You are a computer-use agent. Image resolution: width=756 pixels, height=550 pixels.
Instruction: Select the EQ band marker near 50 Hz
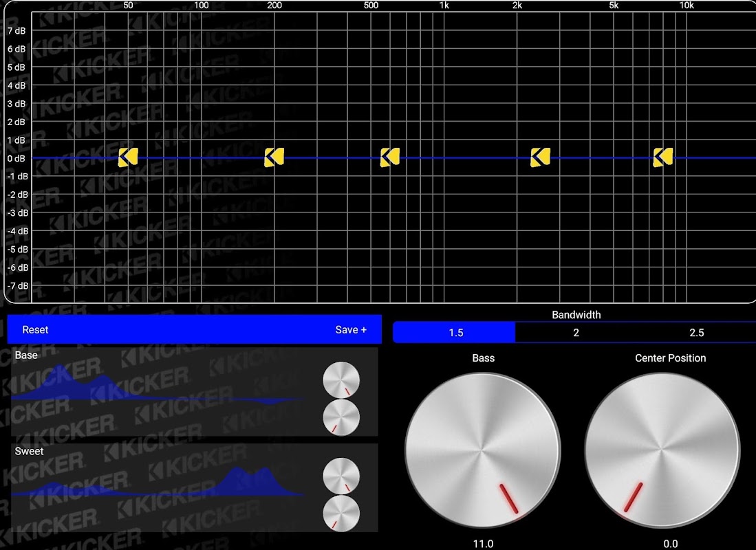click(x=128, y=157)
